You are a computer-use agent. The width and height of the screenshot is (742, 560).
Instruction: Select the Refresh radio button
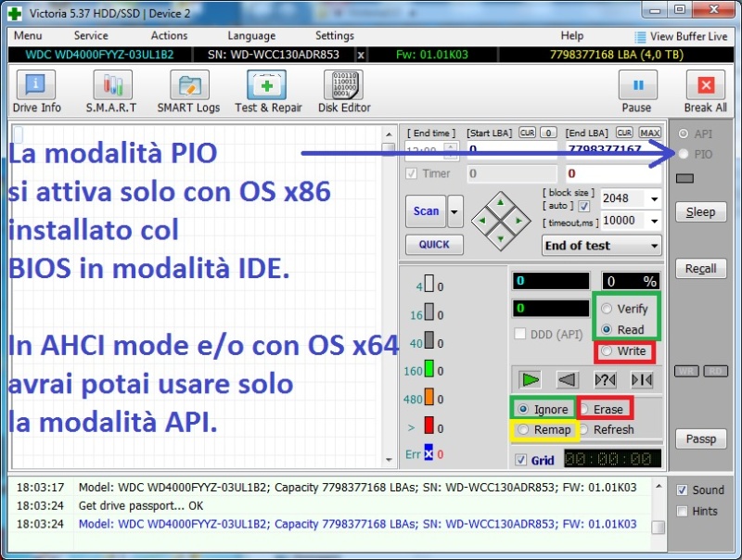pyautogui.click(x=584, y=429)
